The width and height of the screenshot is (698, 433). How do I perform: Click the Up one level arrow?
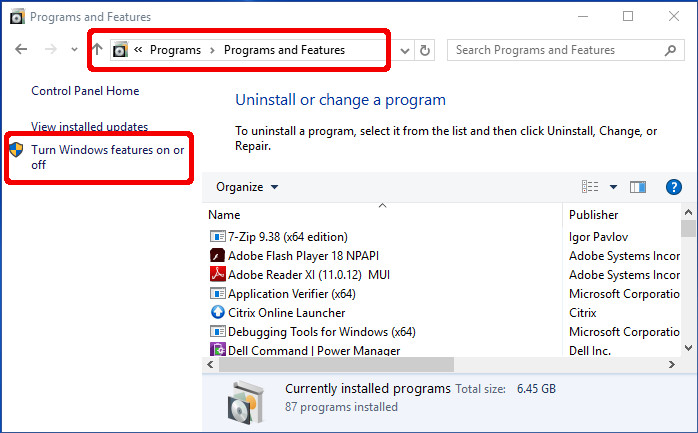click(x=97, y=50)
